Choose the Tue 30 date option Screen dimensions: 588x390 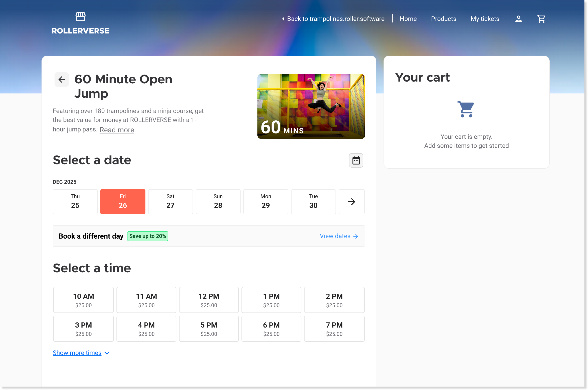pyautogui.click(x=313, y=202)
